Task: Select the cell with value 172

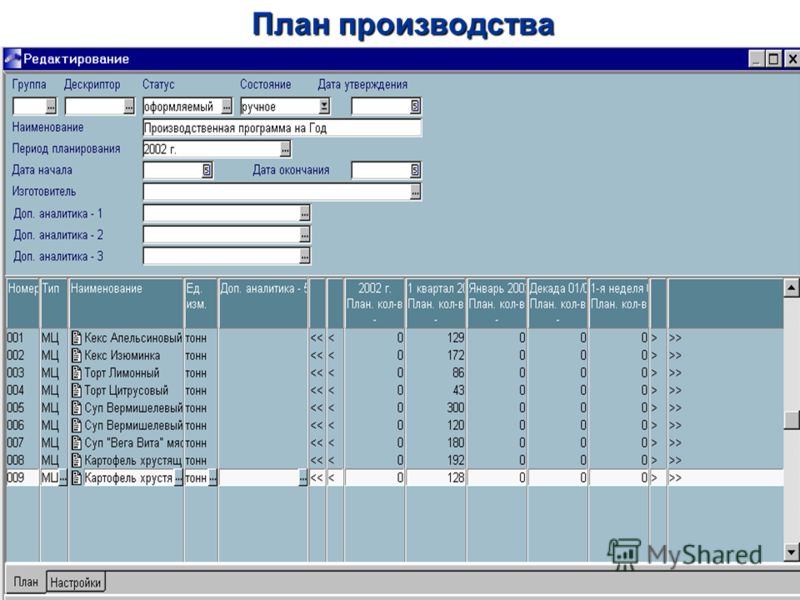Action: point(436,355)
